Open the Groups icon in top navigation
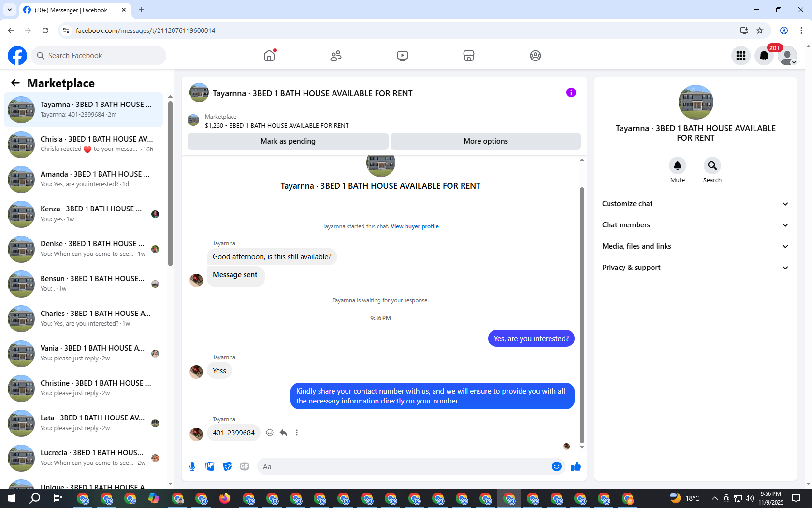Viewport: 812px width, 508px height. pyautogui.click(x=536, y=56)
